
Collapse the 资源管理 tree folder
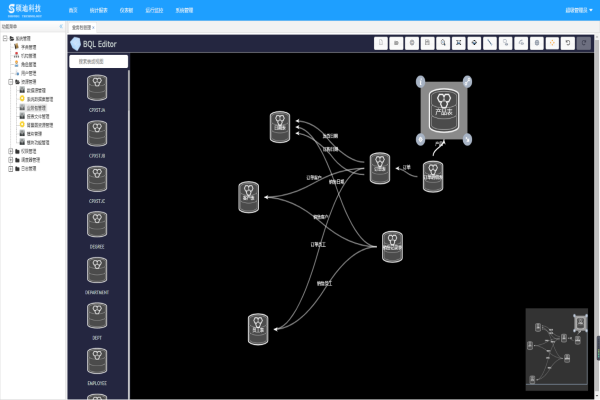point(11,82)
